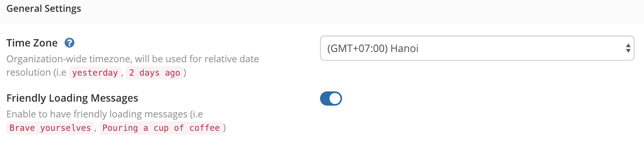The image size is (644, 145).
Task: Click the 'Brave yourselves' code example
Action: click(50, 128)
